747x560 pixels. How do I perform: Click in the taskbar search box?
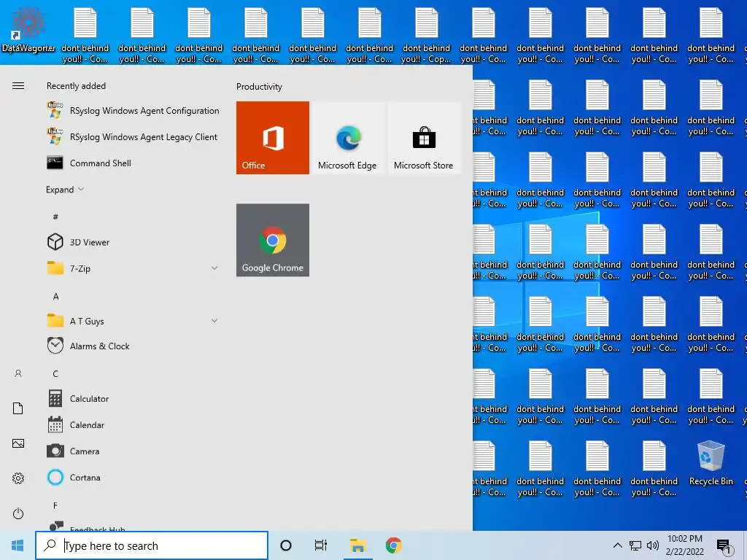[152, 545]
